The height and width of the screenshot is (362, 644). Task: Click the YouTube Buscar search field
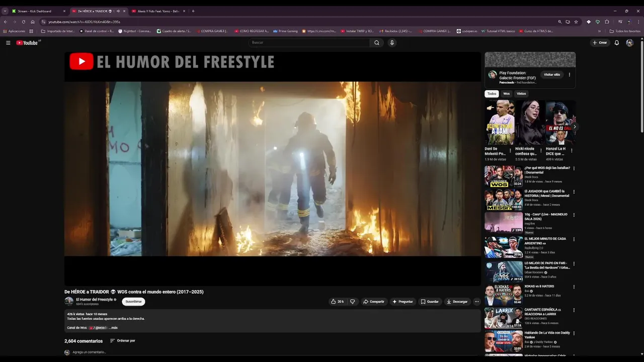click(309, 43)
